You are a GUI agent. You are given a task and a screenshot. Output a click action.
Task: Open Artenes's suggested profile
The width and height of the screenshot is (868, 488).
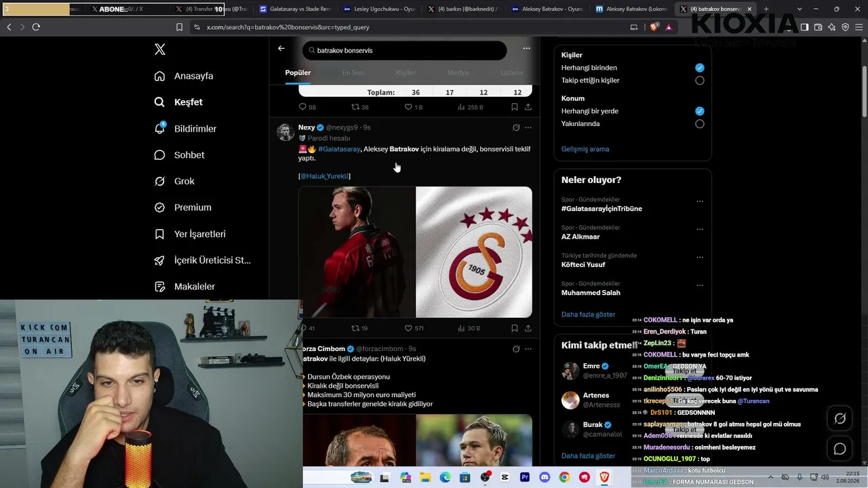point(591,400)
